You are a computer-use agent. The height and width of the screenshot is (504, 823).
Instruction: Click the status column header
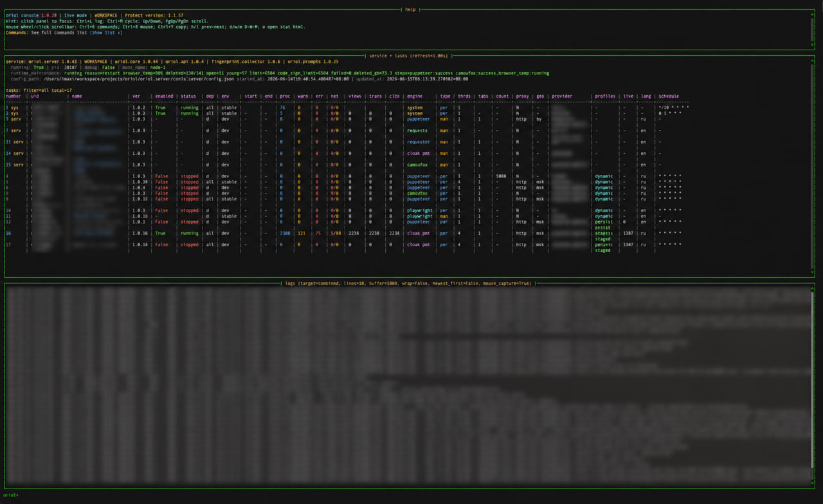(x=188, y=96)
